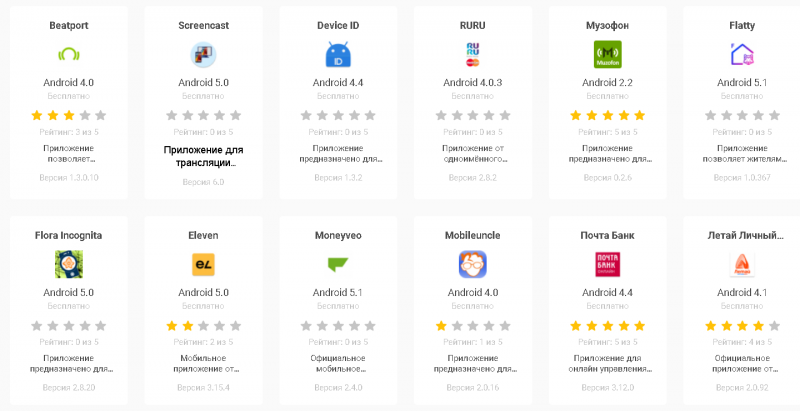800x411 pixels.
Task: Click the Moneyveo title link
Action: click(x=338, y=235)
